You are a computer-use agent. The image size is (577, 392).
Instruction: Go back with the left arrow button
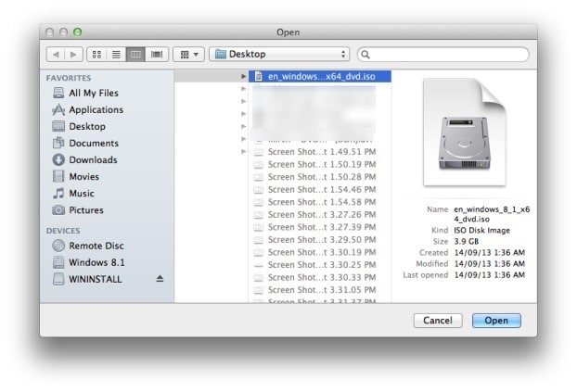(56, 55)
